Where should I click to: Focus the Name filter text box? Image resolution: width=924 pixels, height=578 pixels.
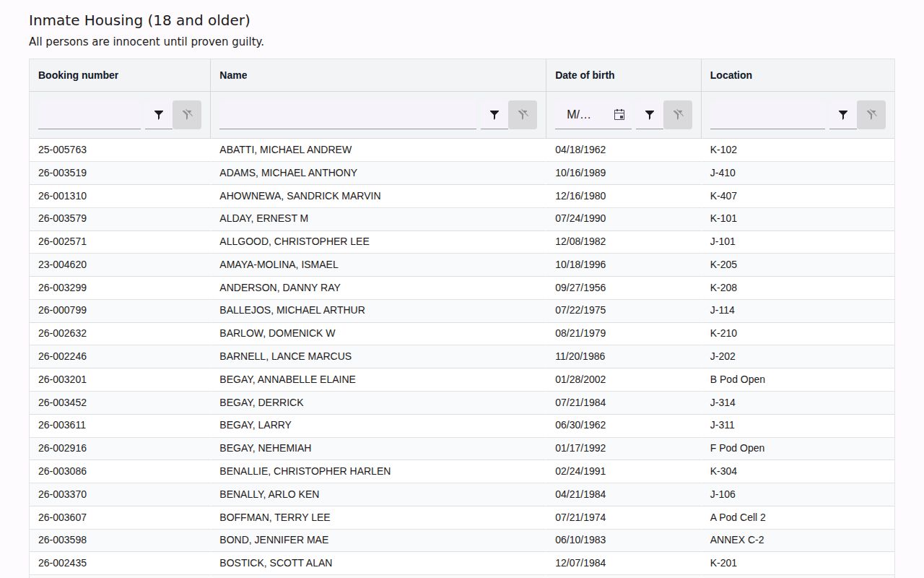pos(348,115)
